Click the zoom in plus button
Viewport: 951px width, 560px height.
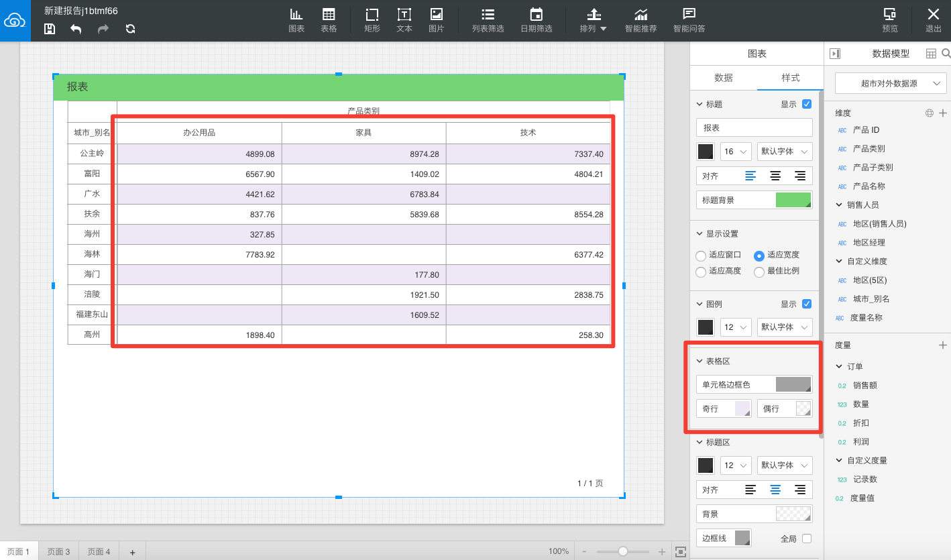tap(662, 551)
